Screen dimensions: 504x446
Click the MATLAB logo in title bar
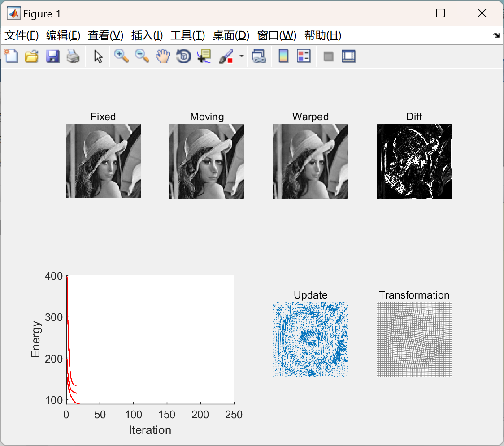point(13,13)
